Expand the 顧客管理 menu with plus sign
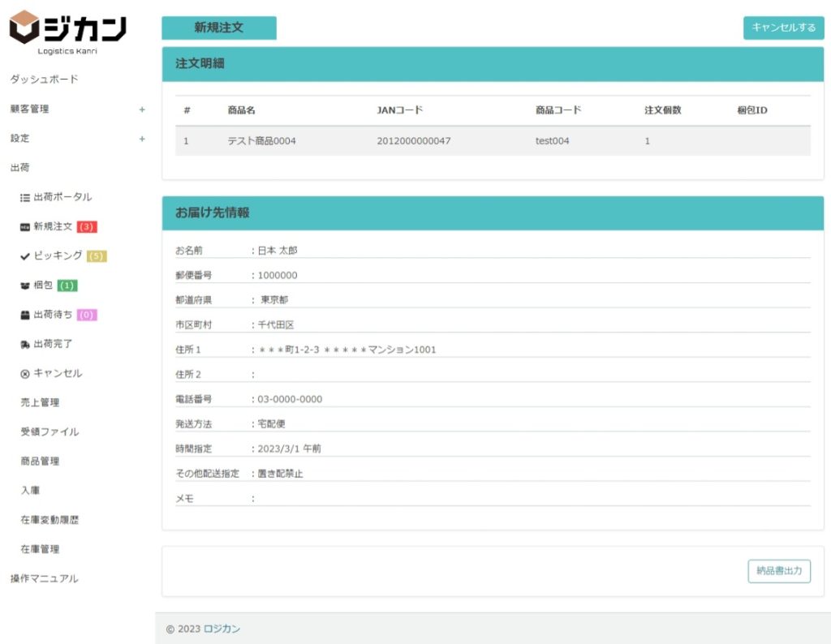The width and height of the screenshot is (831, 644). [x=142, y=109]
